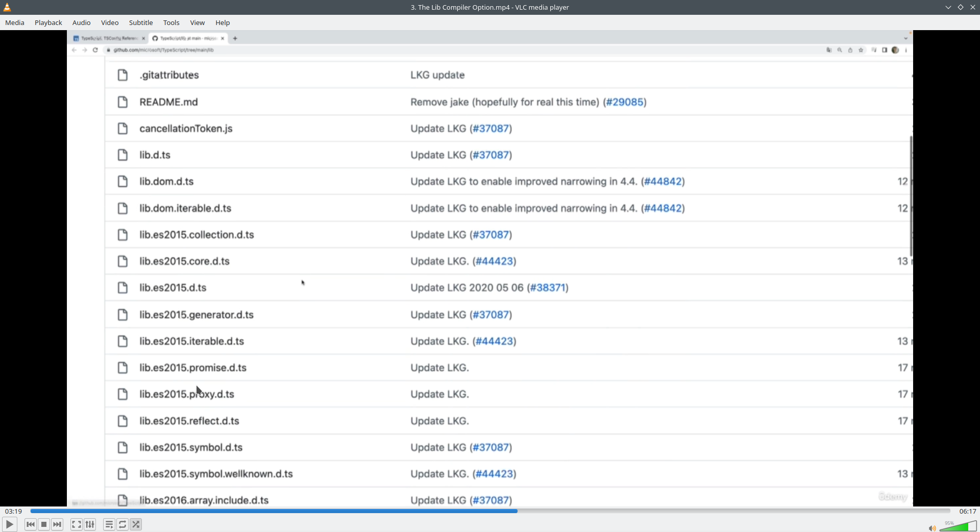The height and width of the screenshot is (532, 980).
Task: Click the file icon beside lib.es2015.iterable.d.ts
Action: pyautogui.click(x=122, y=342)
